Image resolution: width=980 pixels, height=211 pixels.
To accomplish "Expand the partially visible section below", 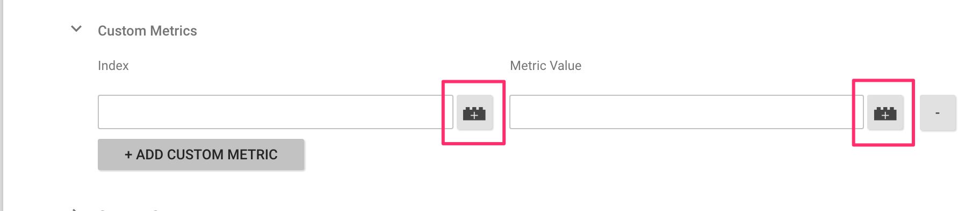I will click(x=76, y=209).
